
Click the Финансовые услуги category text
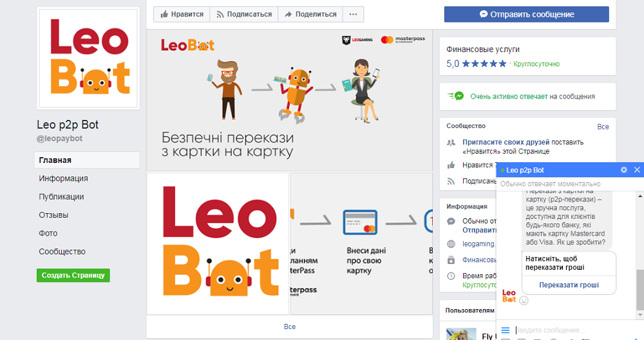483,50
